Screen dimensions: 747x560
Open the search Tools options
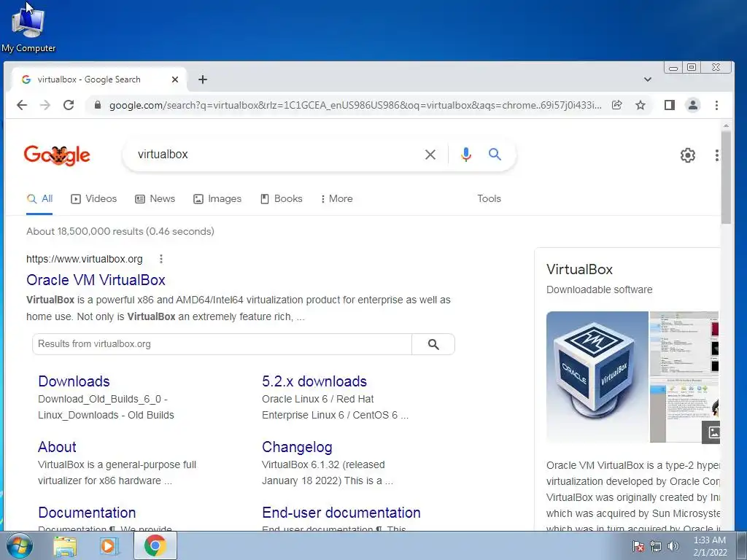pos(489,198)
